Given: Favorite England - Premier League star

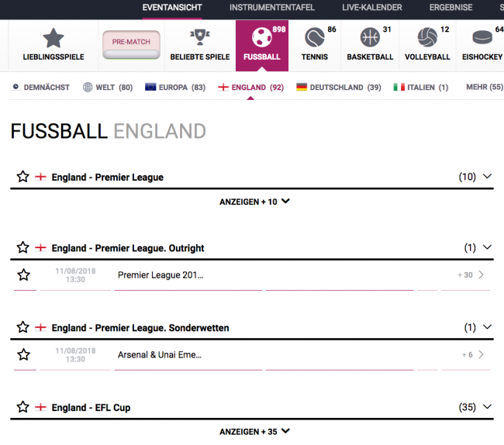Looking at the screenshot, I should coord(23,177).
